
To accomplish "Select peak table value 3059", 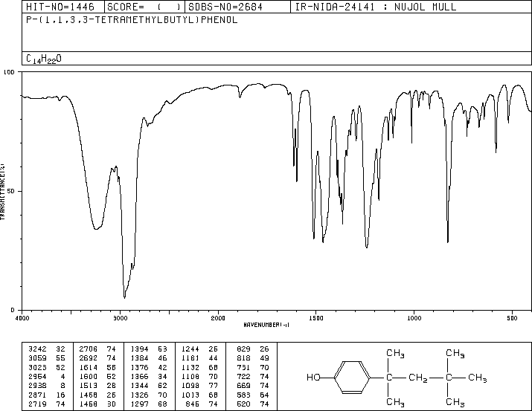I will 37,358.
